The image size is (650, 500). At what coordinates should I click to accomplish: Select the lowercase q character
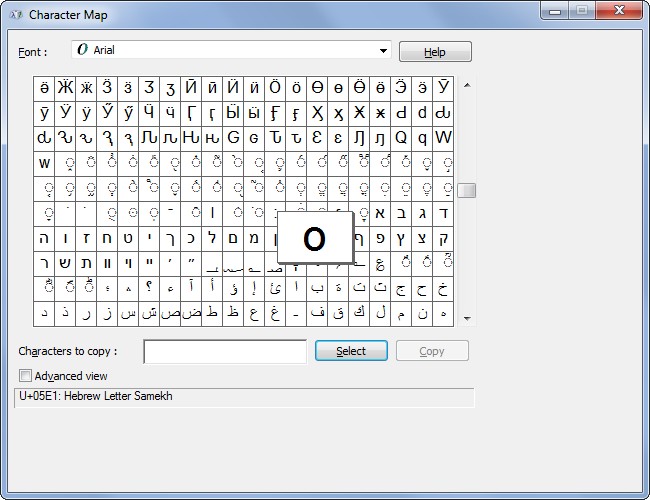(x=422, y=138)
